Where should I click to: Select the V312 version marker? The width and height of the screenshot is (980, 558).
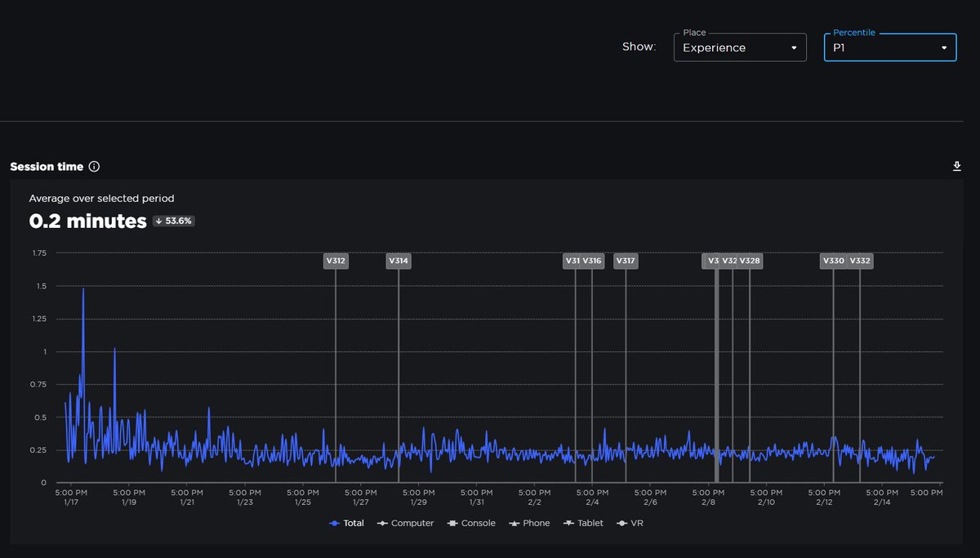point(336,261)
